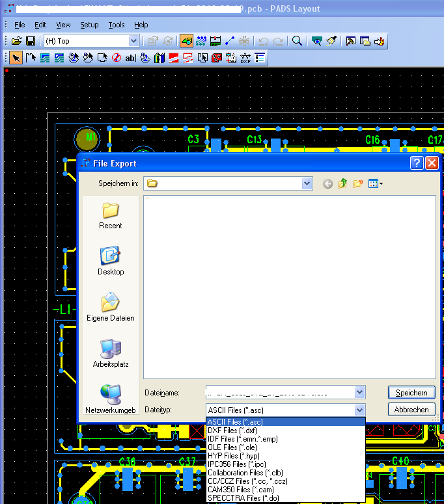
Task: Select ASCII Files (*.asc) in list
Action: pos(286,421)
